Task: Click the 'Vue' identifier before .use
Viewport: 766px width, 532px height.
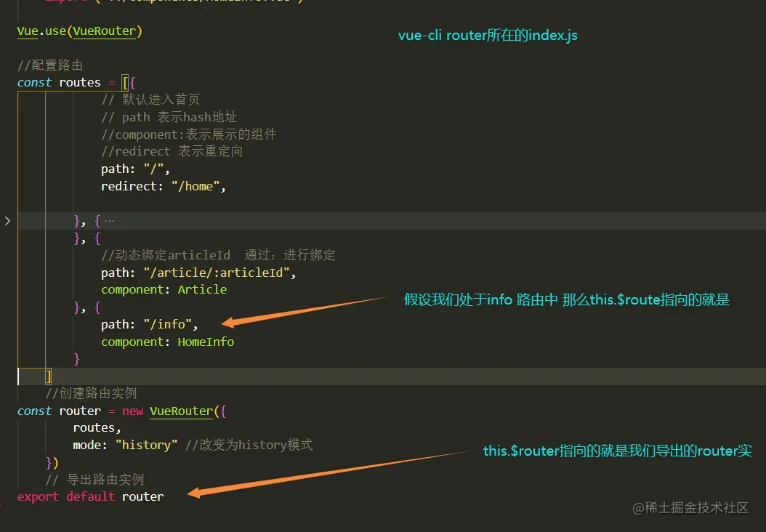Action: 28,31
